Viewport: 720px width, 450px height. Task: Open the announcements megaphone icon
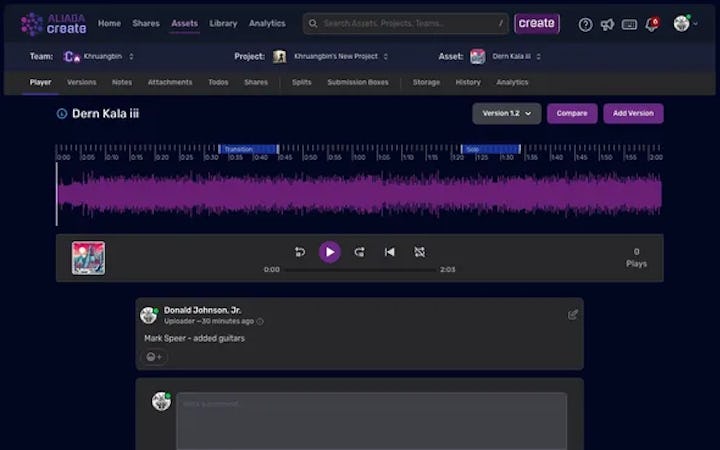(607, 24)
